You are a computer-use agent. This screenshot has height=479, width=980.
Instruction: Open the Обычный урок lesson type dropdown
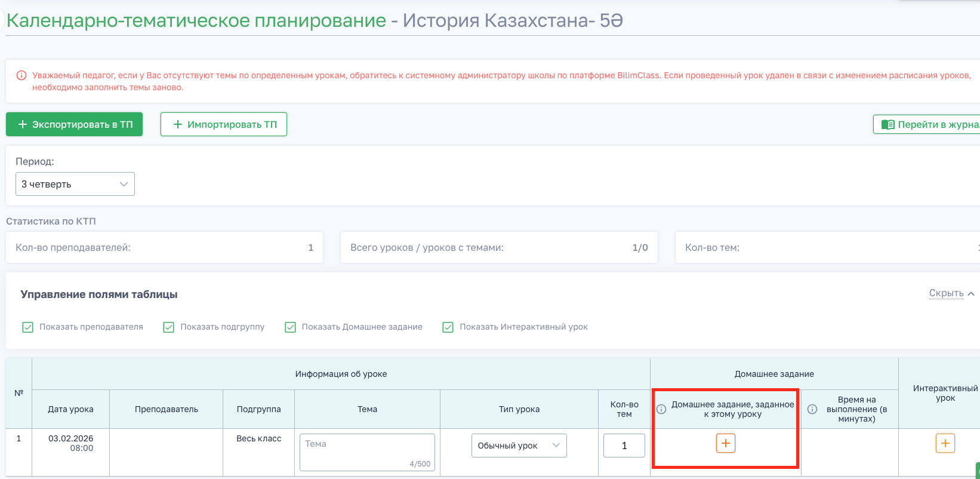pyautogui.click(x=519, y=446)
